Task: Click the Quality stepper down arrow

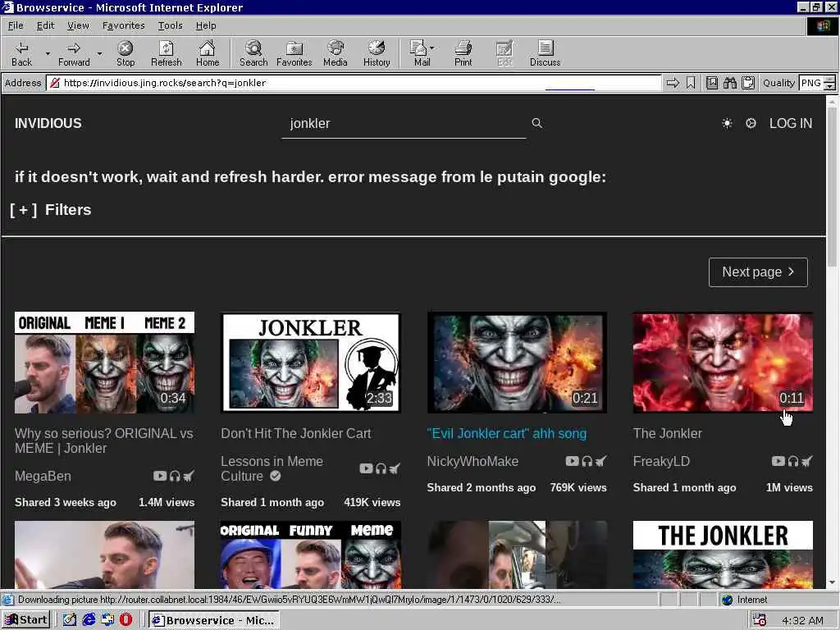Action: coord(830,86)
